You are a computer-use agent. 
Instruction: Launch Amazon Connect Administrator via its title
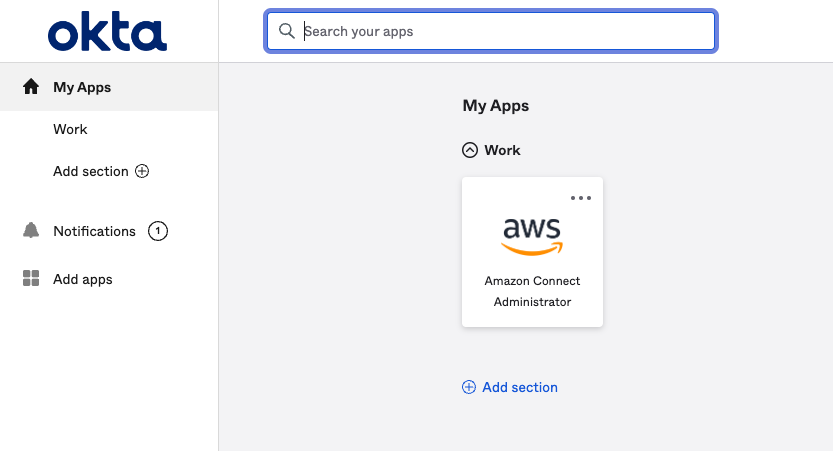coord(532,291)
